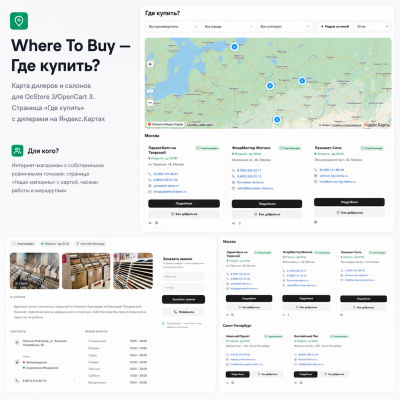Click the email envelope icon in ФлорМастер Митино card under the map

[x=234, y=188]
